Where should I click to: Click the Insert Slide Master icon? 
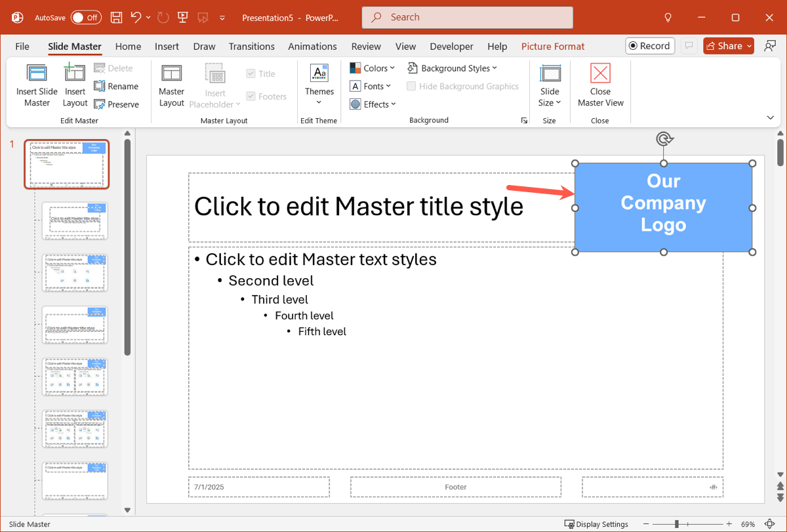pos(37,73)
